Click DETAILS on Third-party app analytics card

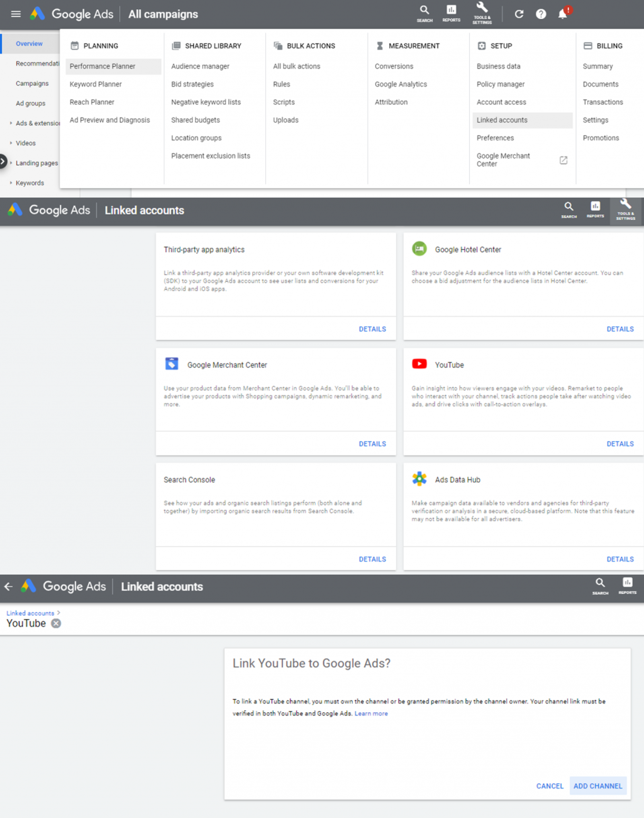372,329
